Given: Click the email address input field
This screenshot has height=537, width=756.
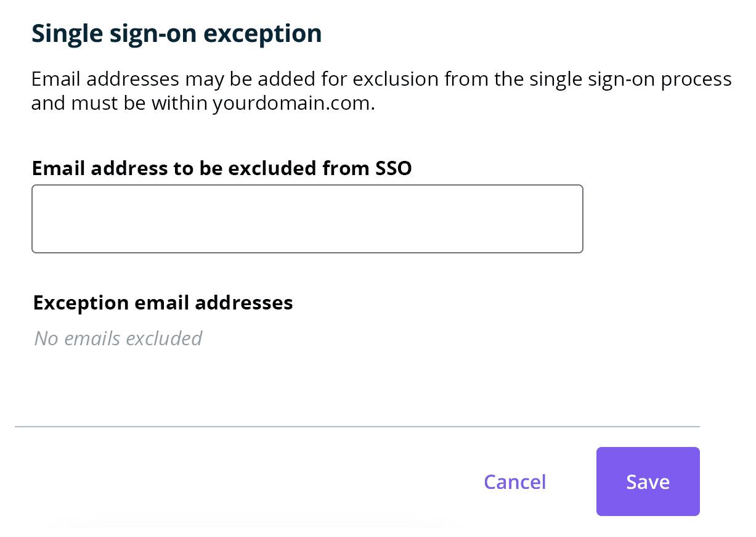Looking at the screenshot, I should click(307, 218).
